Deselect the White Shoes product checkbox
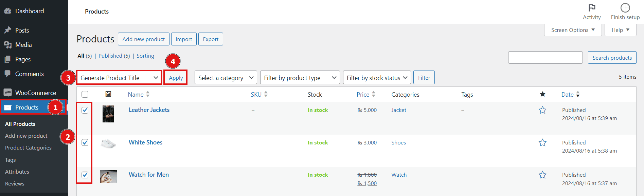 [x=85, y=142]
